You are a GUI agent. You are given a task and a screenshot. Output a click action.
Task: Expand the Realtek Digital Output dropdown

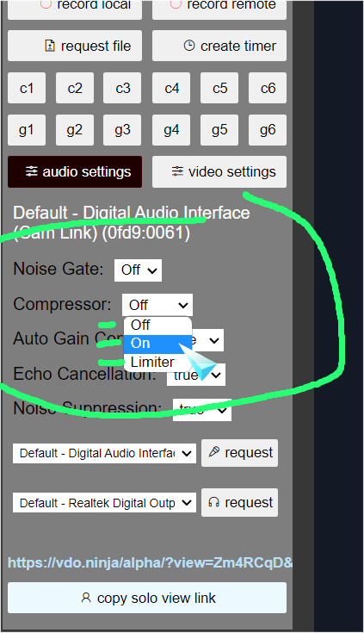point(104,503)
